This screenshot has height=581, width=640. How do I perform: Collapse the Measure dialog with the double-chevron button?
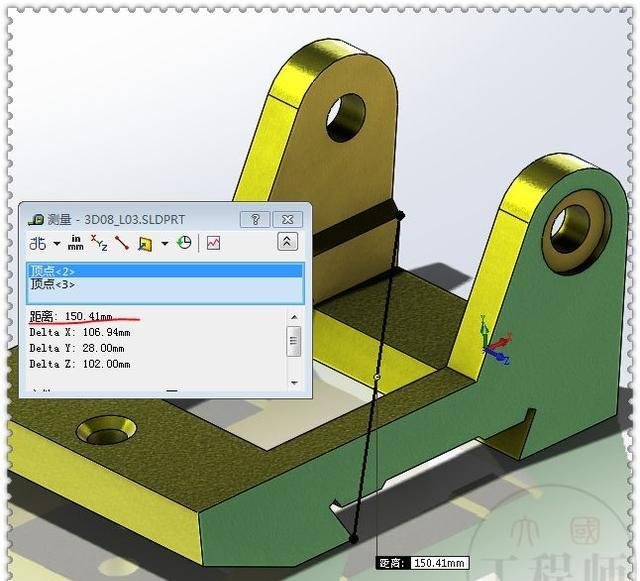287,242
